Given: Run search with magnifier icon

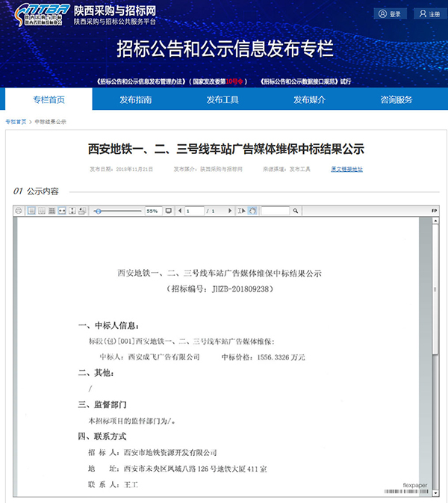Looking at the screenshot, I should click(x=296, y=211).
